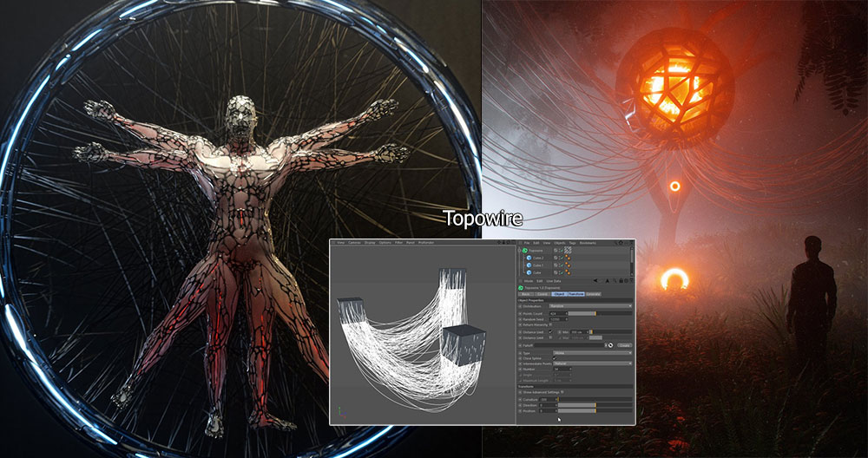868x458 pixels.
Task: Enable the Show Advanced Settings checkbox
Action: (x=562, y=392)
